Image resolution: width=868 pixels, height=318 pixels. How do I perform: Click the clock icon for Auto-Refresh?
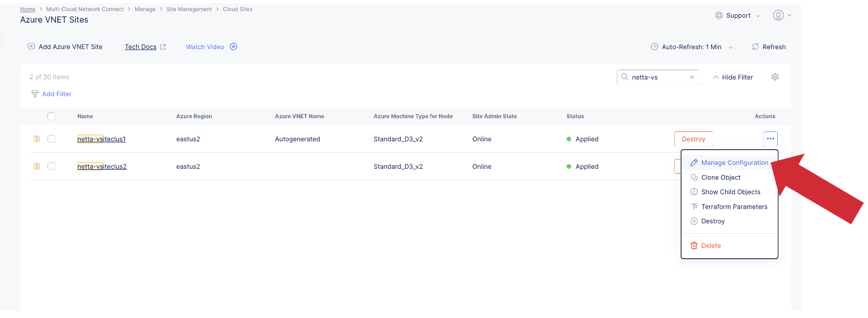click(654, 47)
